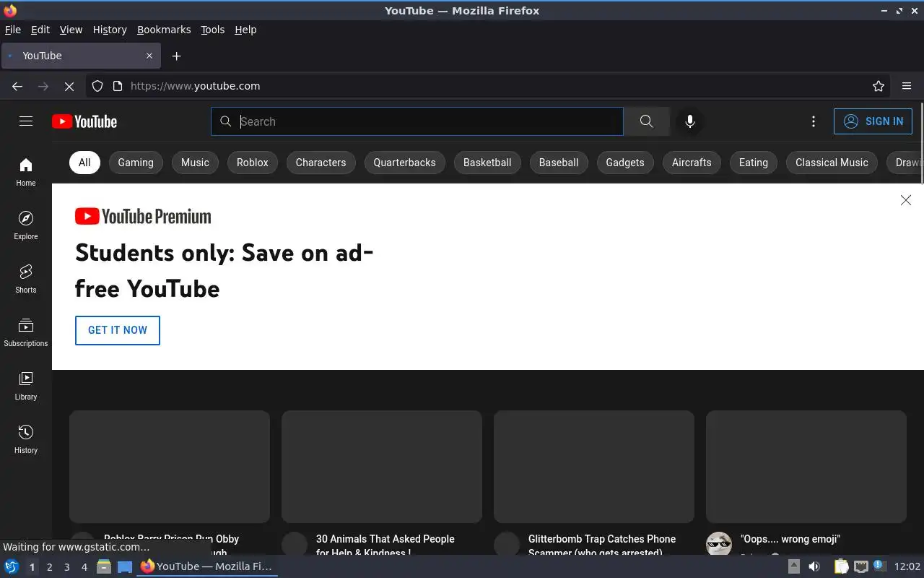Open the file manager icon in the taskbar
The image size is (924, 578).
104,566
